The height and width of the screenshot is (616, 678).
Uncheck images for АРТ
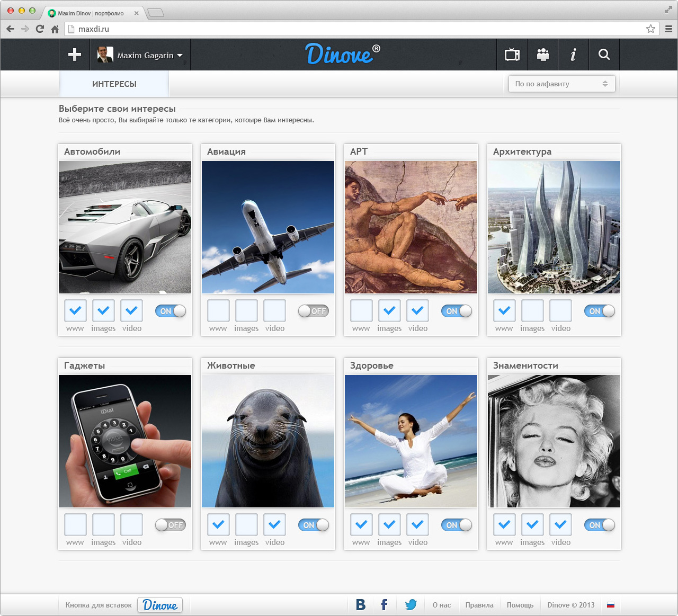click(389, 311)
